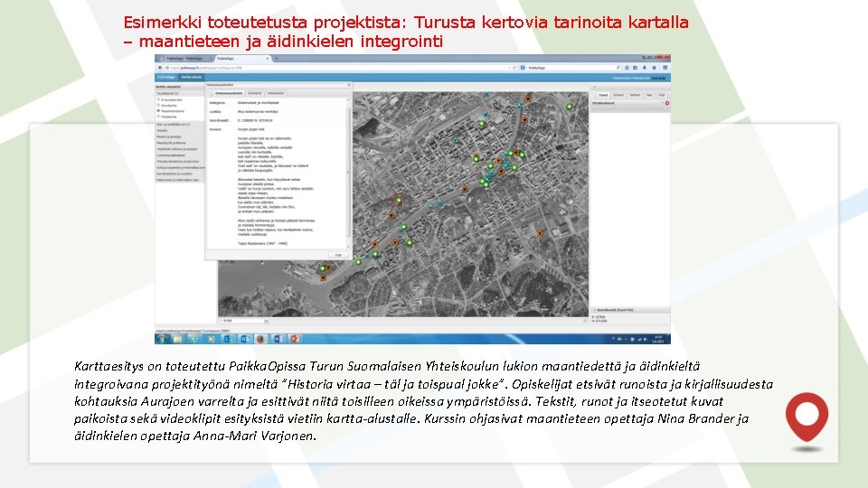The height and width of the screenshot is (488, 868).
Task: Open PowerPoint from the taskbar
Action: 295,339
